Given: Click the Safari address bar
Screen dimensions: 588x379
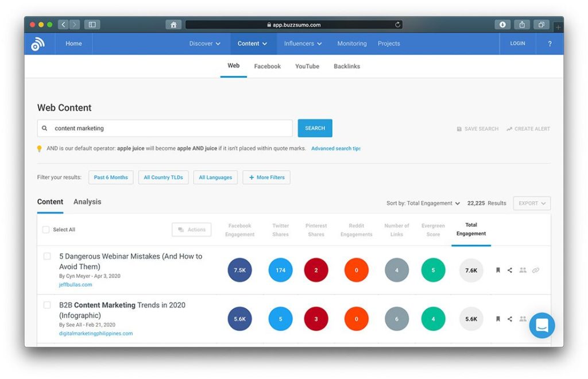Looking at the screenshot, I should tap(293, 25).
